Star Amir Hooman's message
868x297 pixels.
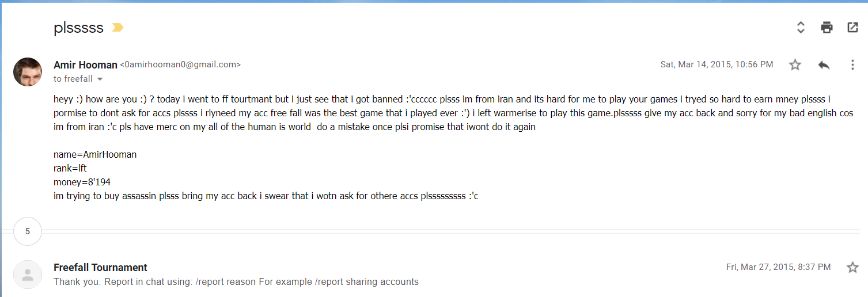[x=795, y=65]
